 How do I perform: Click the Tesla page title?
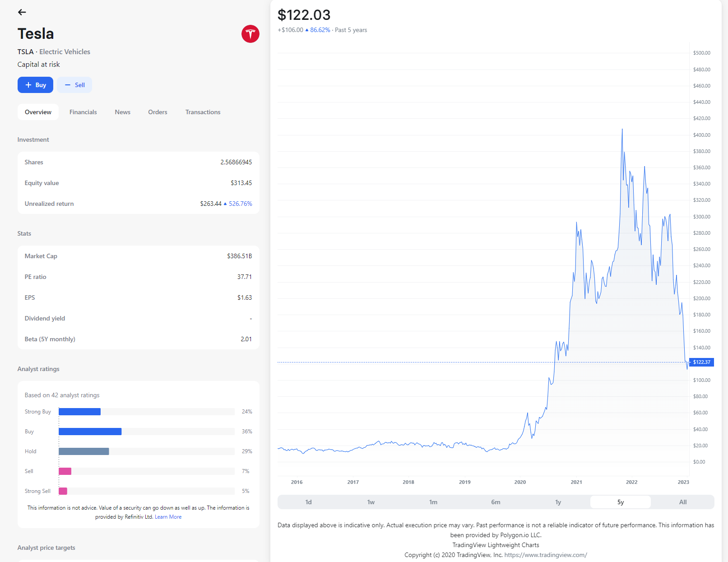36,34
